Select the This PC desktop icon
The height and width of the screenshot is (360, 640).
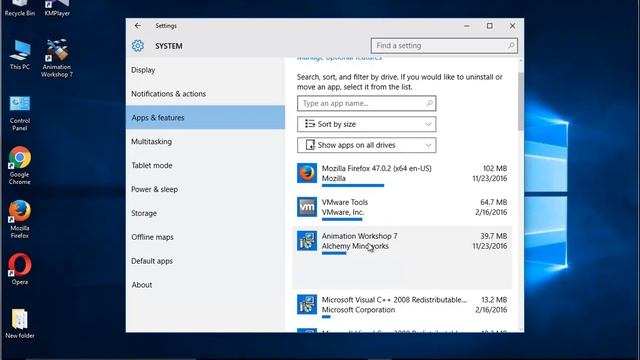point(20,55)
